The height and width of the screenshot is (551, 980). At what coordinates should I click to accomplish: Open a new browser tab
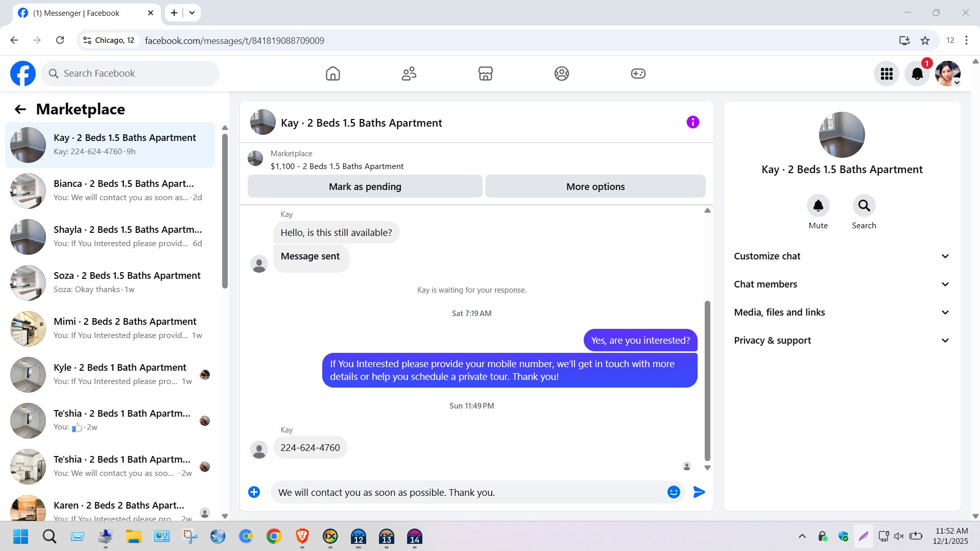[174, 13]
